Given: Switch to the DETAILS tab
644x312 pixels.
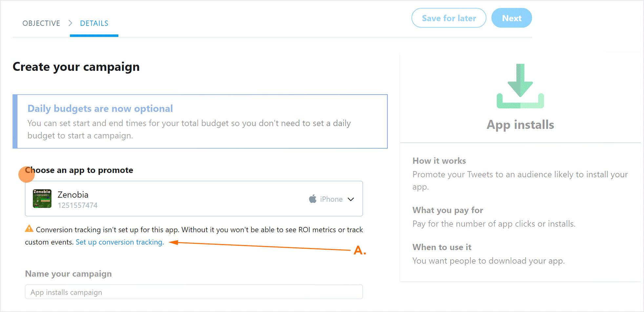Looking at the screenshot, I should [94, 23].
